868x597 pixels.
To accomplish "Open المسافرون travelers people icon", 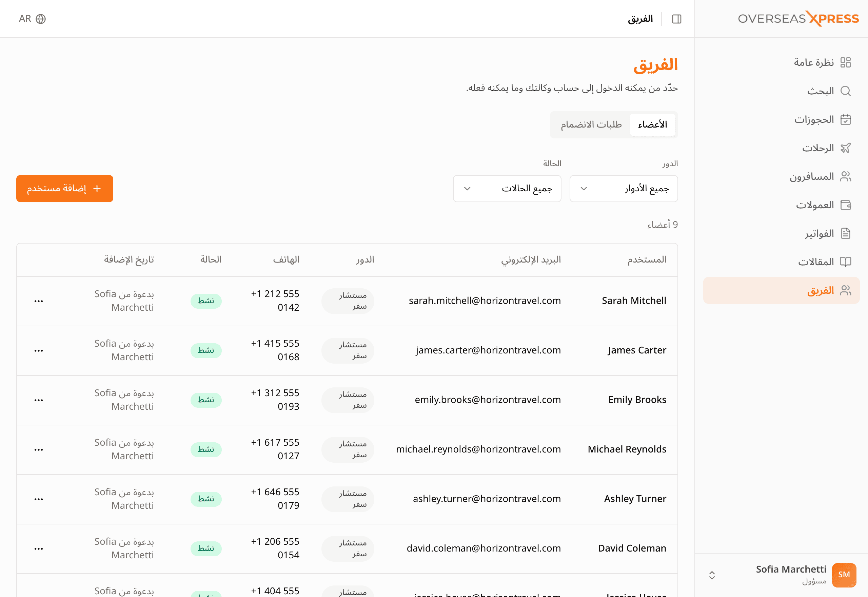I will pyautogui.click(x=845, y=177).
